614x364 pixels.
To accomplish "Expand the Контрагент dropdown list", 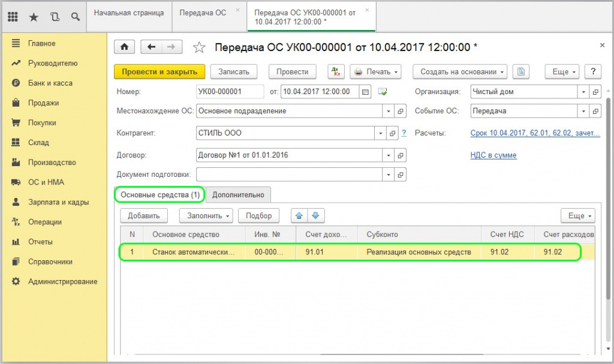I will pos(380,133).
